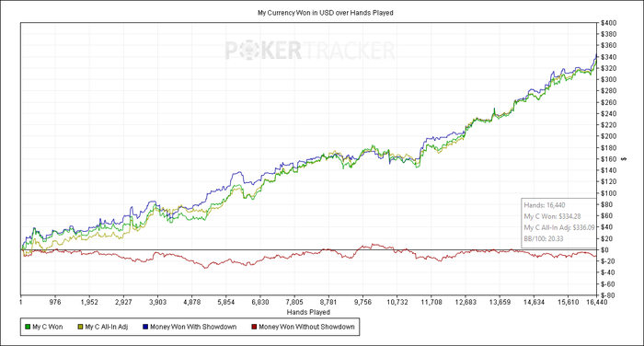Image resolution: width=644 pixels, height=346 pixels.
Task: Click the $200 y-axis tick label
Action: click(x=608, y=136)
